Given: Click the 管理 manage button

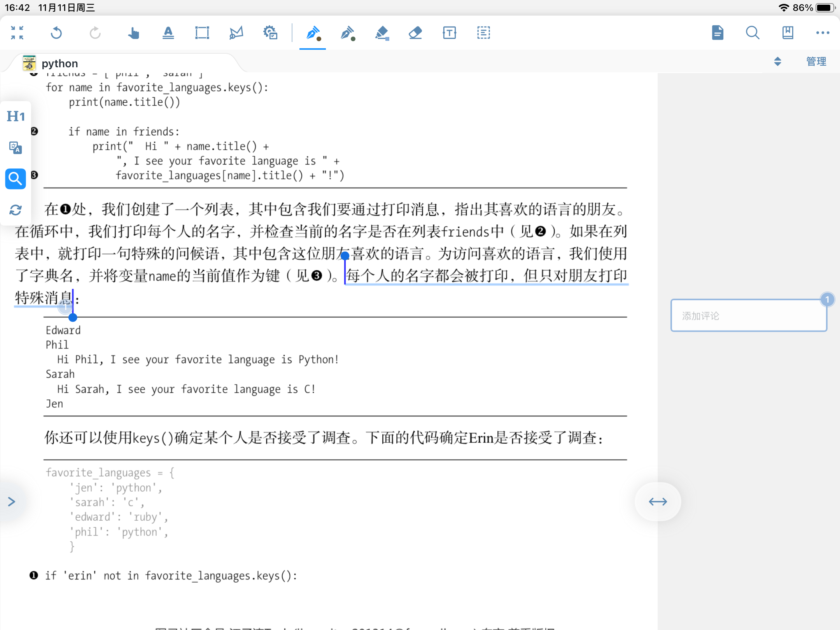Looking at the screenshot, I should point(816,61).
